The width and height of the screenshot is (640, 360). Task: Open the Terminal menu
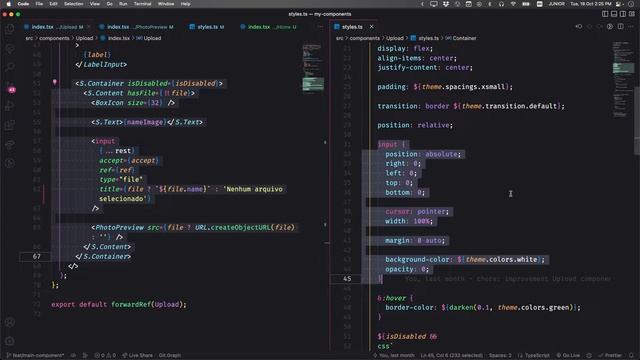pyautogui.click(x=142, y=4)
